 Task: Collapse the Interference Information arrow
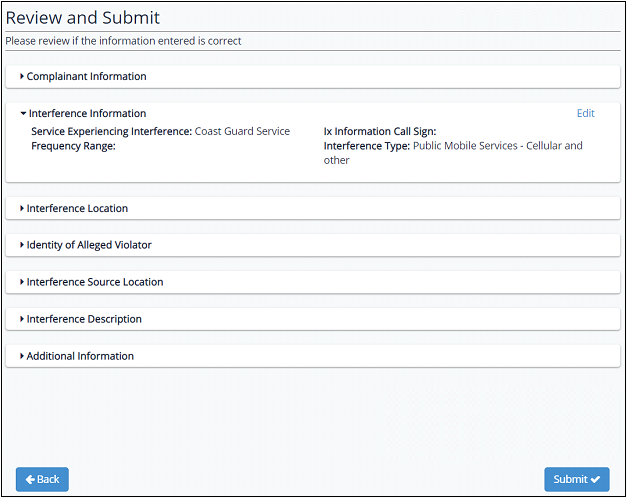(x=22, y=114)
